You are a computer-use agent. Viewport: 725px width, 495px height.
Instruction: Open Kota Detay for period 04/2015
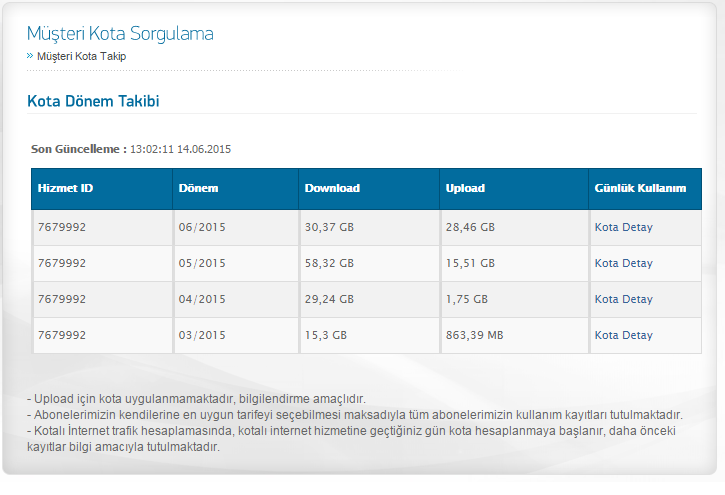pos(623,299)
